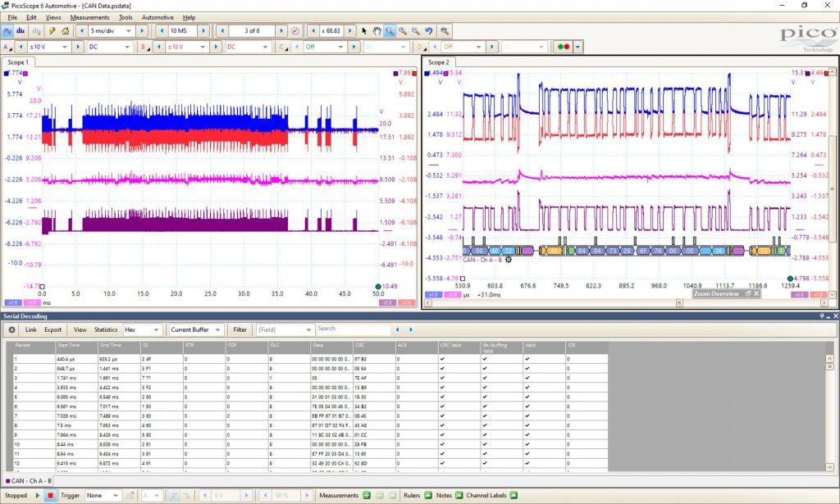Click the Export button in Serial Decoding
The height and width of the screenshot is (504, 840).
52,329
